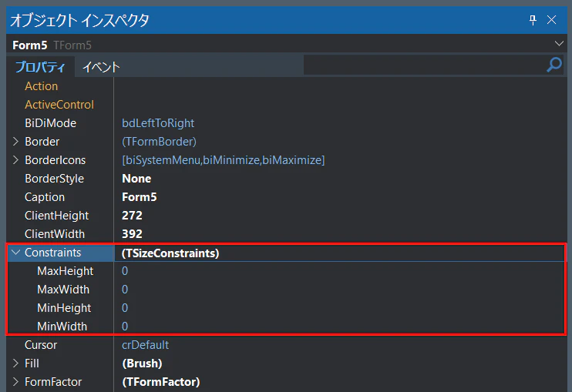The width and height of the screenshot is (572, 392).
Task: Select the MinHeight sub-property
Action: 64,308
